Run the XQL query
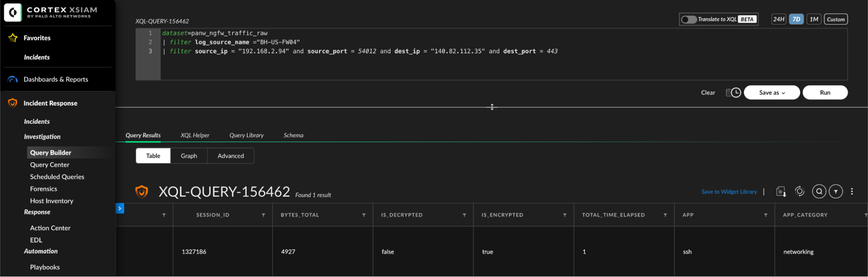 click(x=825, y=92)
